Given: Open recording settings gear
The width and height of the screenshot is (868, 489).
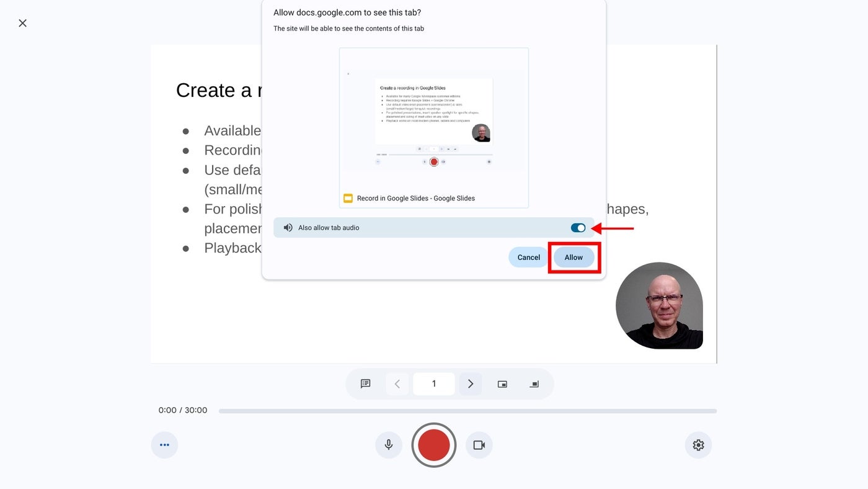Looking at the screenshot, I should [698, 445].
